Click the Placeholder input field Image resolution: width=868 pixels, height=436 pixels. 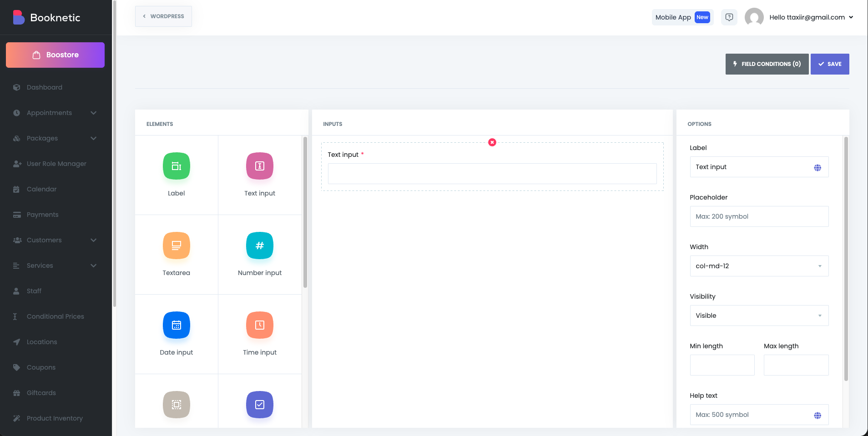click(x=759, y=216)
